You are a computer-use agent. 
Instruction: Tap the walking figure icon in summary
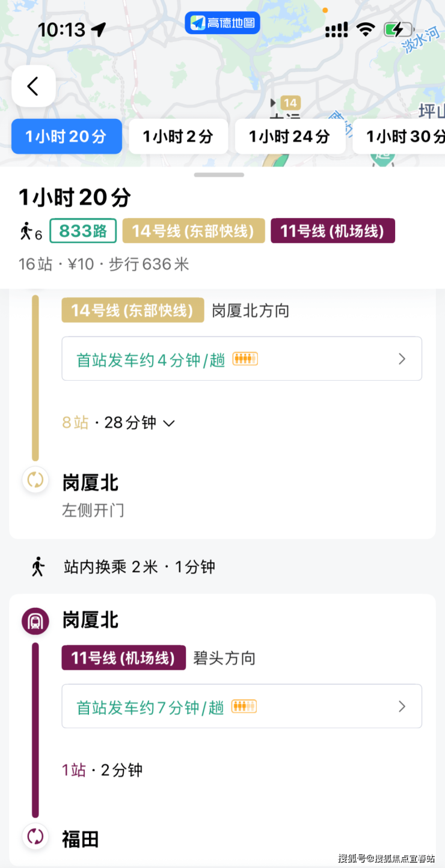click(26, 231)
